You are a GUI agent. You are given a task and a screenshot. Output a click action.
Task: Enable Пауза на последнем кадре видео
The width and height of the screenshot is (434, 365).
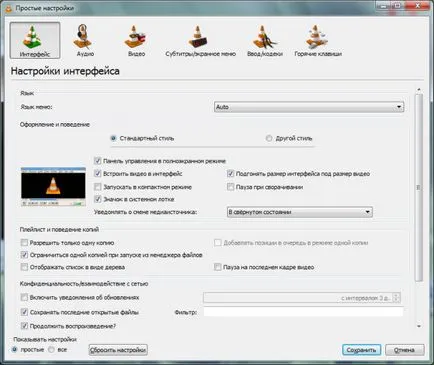click(217, 267)
